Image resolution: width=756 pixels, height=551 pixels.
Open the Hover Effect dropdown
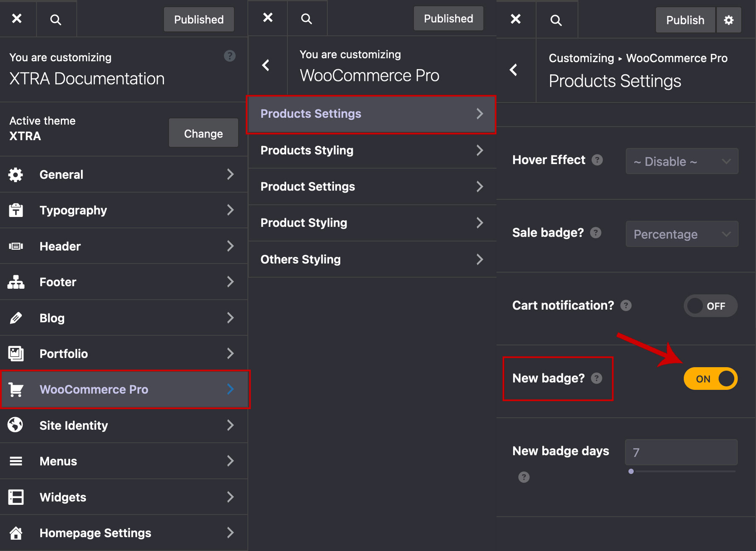point(682,161)
